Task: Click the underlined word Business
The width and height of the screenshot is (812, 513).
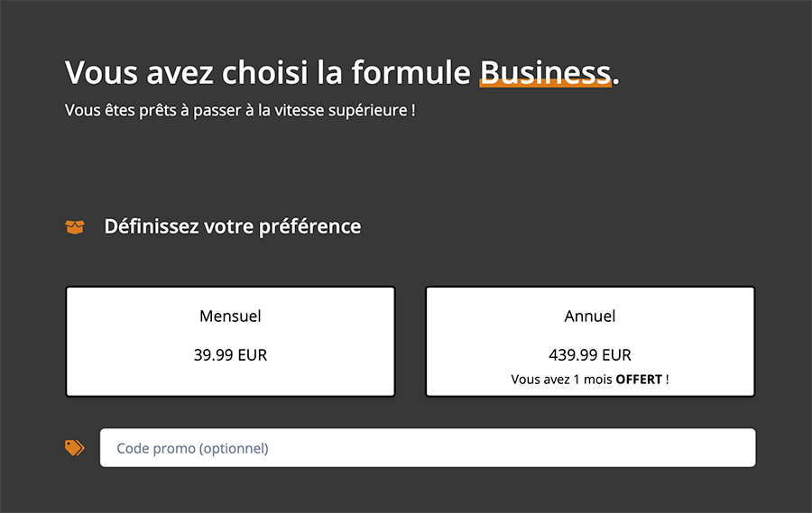Action: click(x=545, y=72)
